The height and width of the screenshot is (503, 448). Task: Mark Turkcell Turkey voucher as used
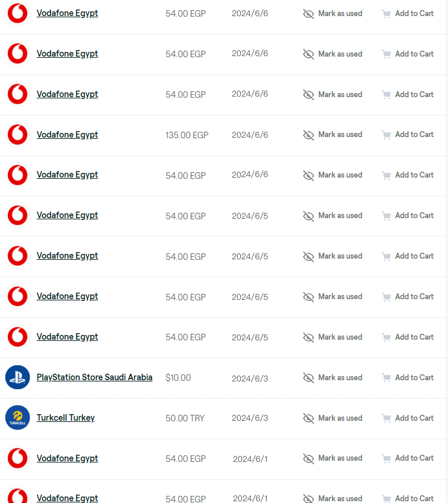pos(332,418)
